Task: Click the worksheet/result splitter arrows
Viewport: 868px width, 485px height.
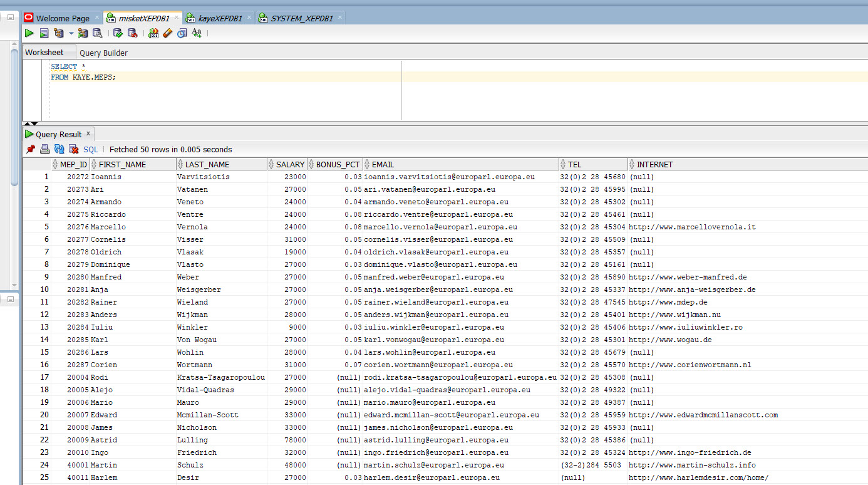Action: 31,123
